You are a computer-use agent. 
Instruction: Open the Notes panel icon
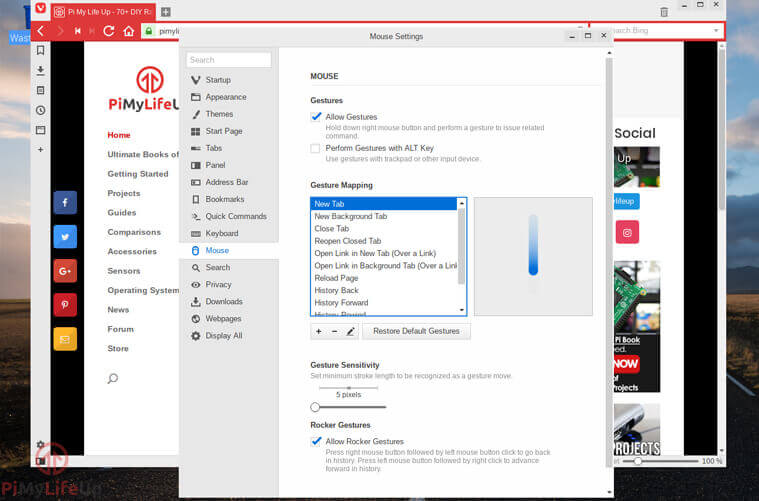click(x=41, y=90)
